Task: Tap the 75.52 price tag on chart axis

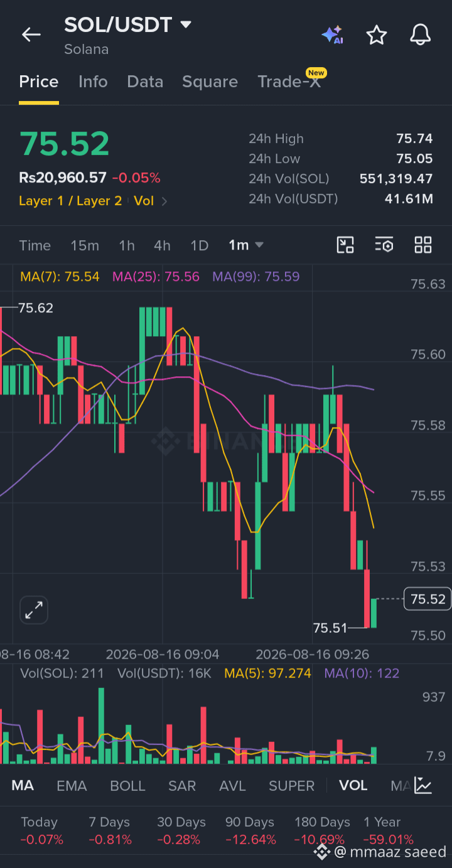Action: pyautogui.click(x=428, y=599)
